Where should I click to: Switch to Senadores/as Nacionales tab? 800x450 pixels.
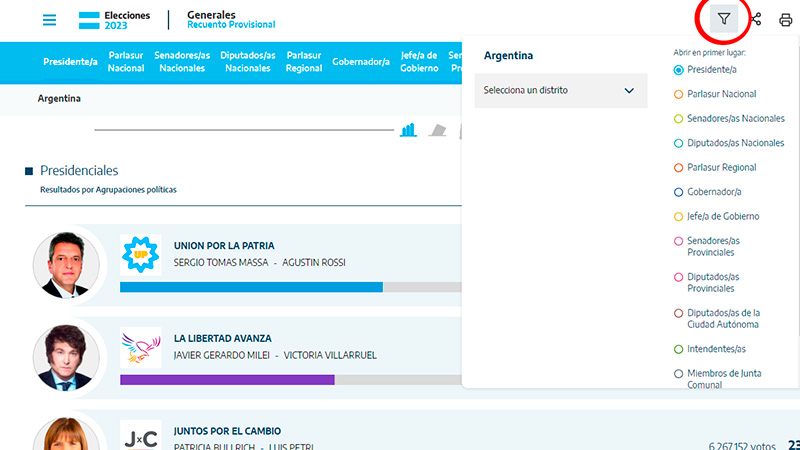click(182, 62)
